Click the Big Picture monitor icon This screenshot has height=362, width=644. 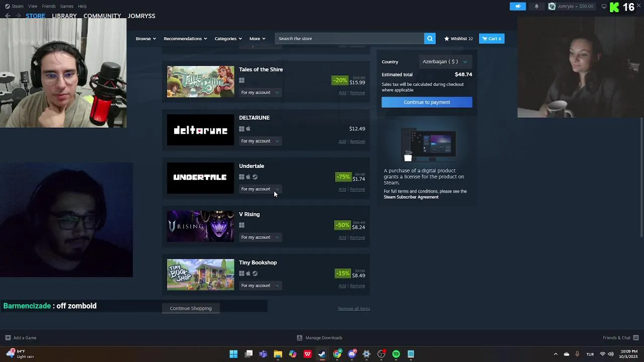604,6
